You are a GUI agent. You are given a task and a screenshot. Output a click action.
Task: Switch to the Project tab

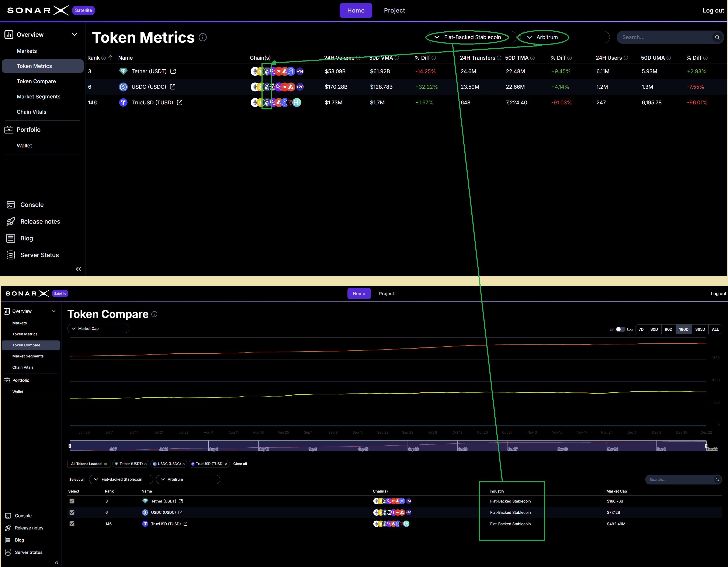tap(394, 10)
